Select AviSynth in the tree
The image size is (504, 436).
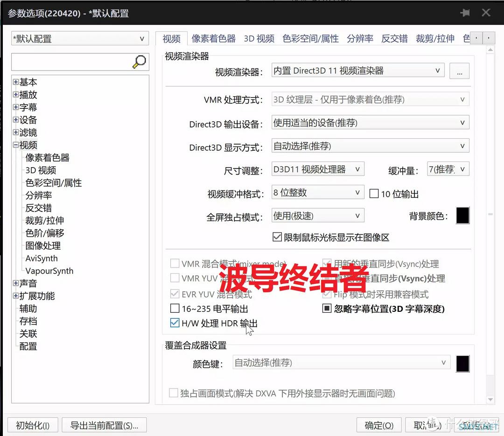click(42, 258)
